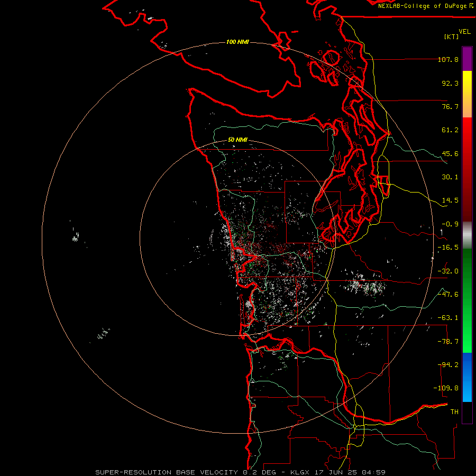Select the -47.6 scale value
Image resolution: width=476 pixels, height=476 pixels.
448,295
